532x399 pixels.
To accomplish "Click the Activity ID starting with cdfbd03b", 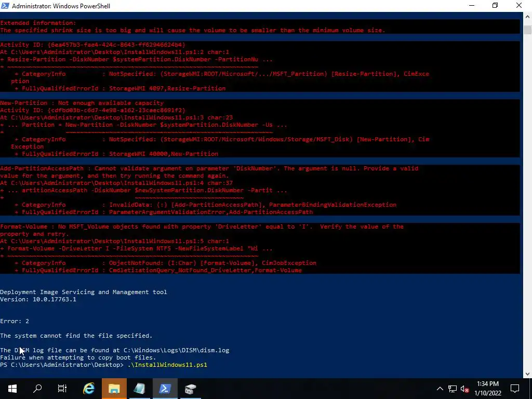I will point(92,110).
